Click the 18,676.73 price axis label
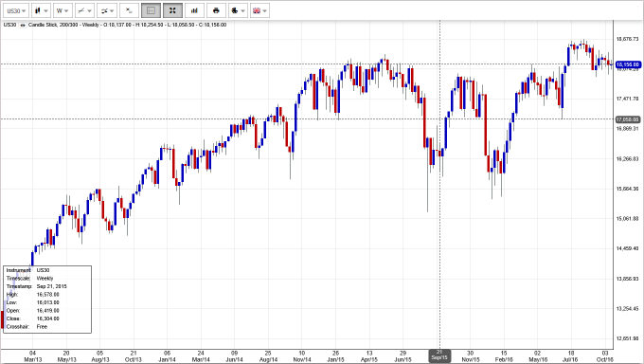Image resolution: width=644 pixels, height=364 pixels. 627,39
